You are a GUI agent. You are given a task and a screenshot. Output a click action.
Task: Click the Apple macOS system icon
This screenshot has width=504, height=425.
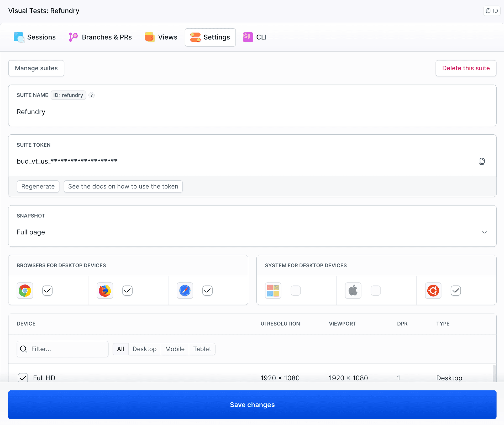click(353, 291)
